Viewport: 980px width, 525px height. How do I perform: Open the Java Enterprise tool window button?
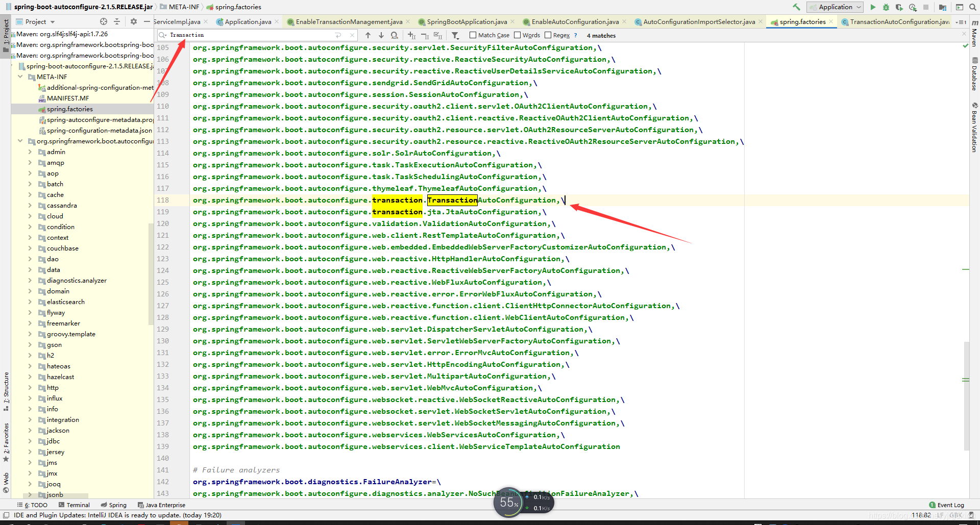point(161,505)
